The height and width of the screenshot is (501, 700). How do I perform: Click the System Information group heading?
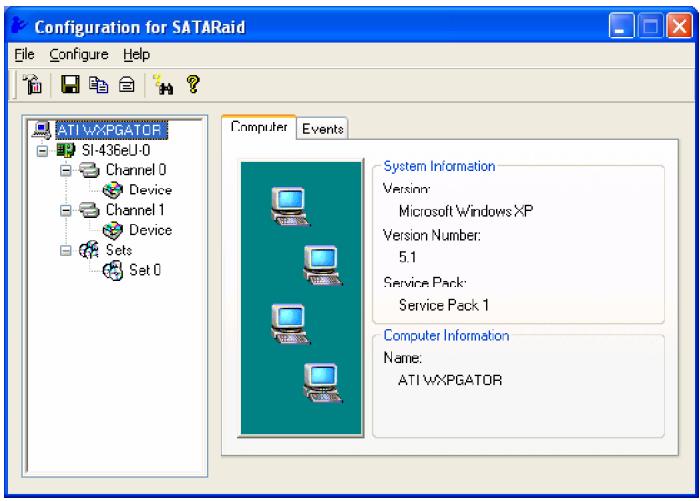[439, 166]
